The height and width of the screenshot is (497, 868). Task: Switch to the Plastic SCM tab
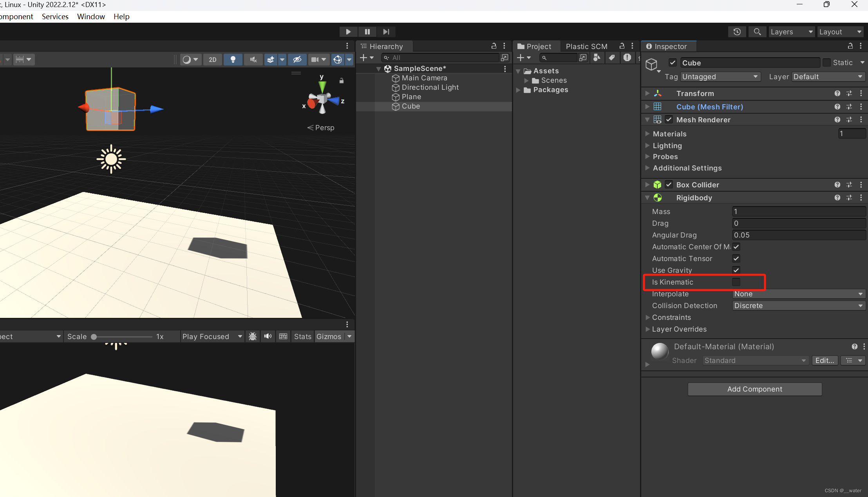click(586, 46)
